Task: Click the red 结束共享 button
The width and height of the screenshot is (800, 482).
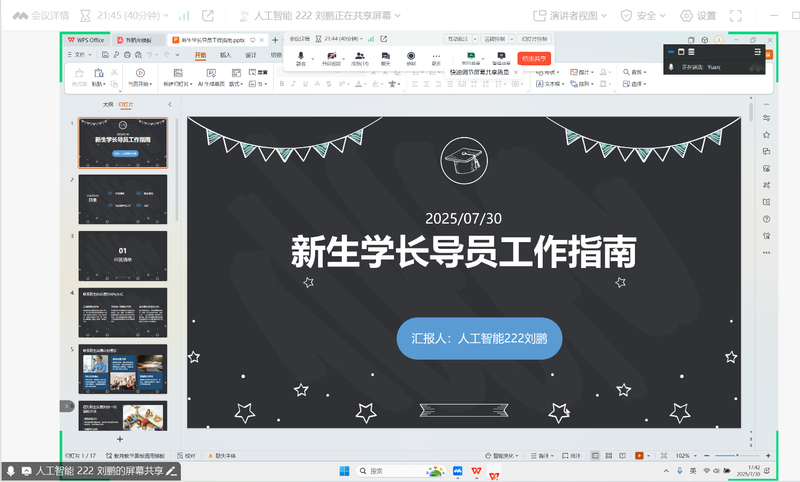Action: [534, 58]
